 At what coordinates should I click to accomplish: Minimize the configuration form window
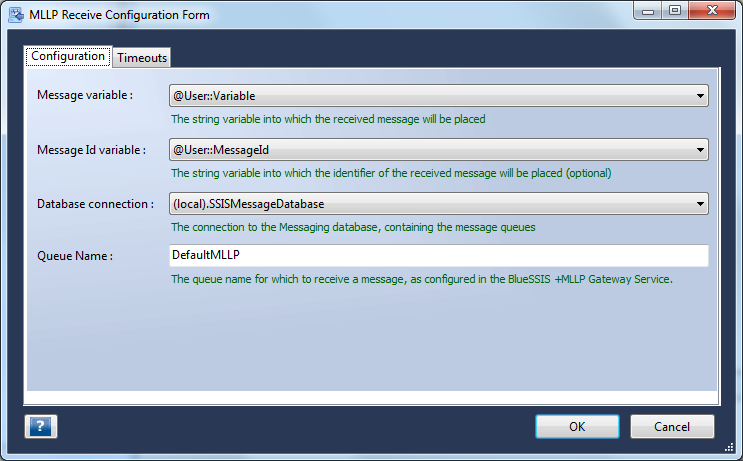[x=648, y=11]
